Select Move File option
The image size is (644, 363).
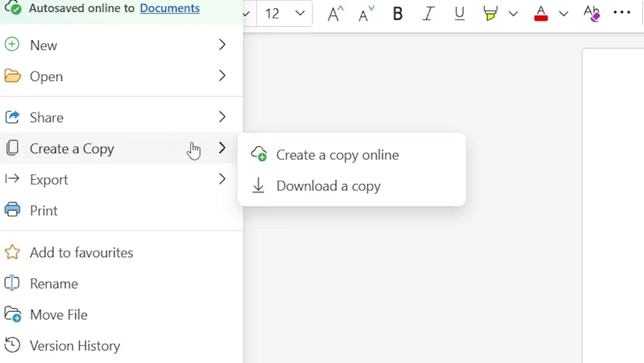pos(121,315)
